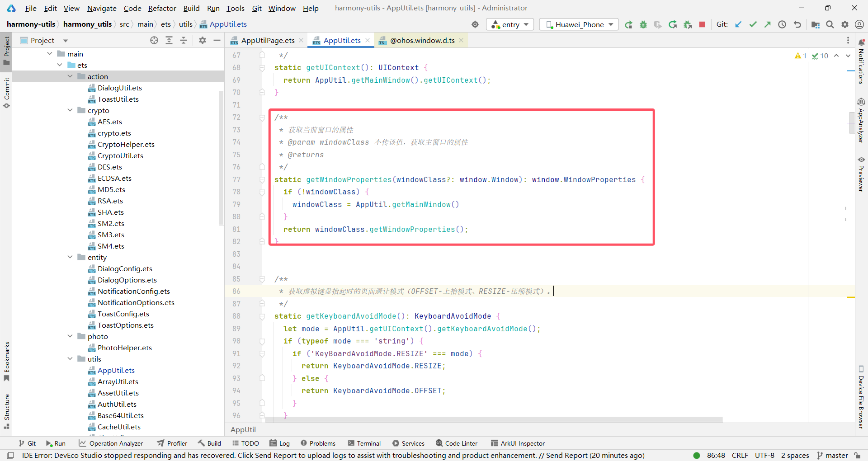Open Code Linter panel

click(456, 443)
